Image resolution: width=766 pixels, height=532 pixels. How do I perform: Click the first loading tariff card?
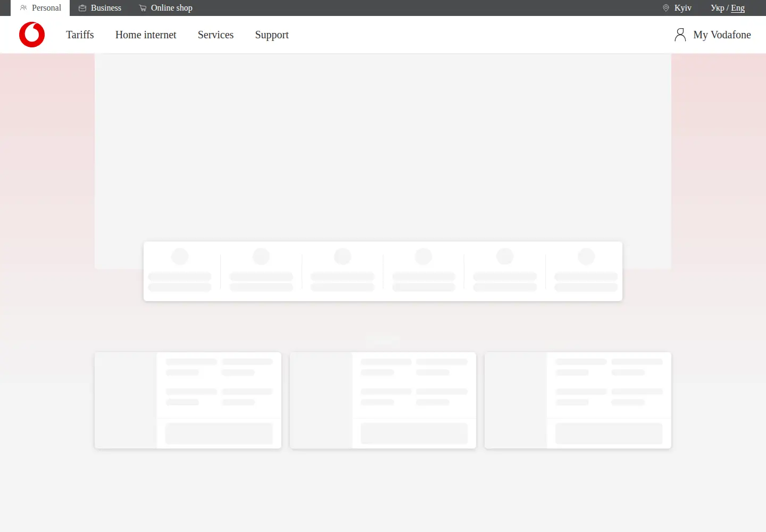188,400
